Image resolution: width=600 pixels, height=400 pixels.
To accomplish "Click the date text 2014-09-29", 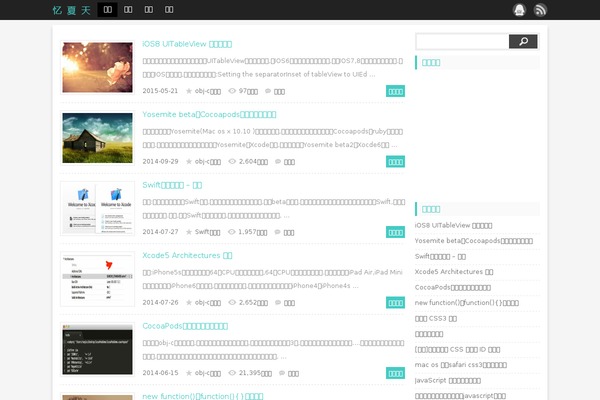I will click(160, 161).
